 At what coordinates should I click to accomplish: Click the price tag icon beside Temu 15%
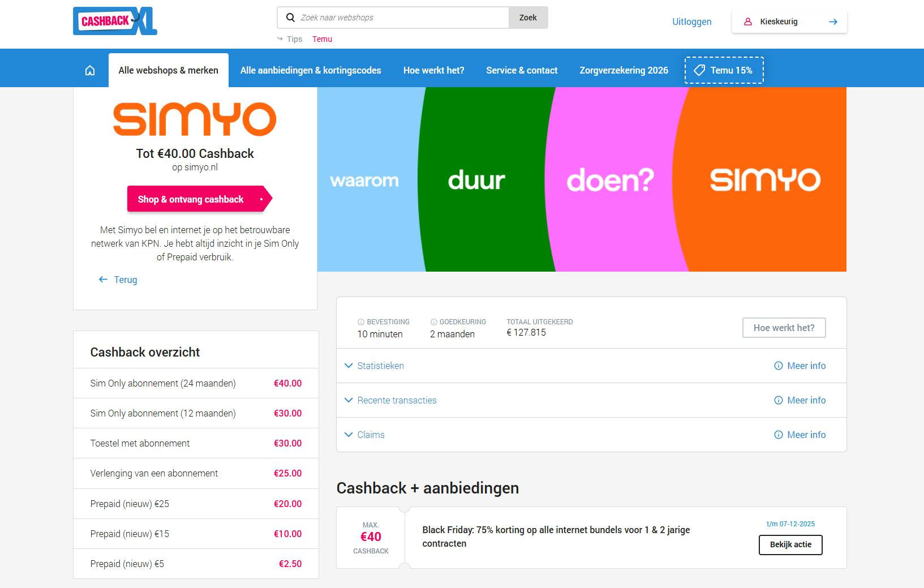pyautogui.click(x=699, y=70)
